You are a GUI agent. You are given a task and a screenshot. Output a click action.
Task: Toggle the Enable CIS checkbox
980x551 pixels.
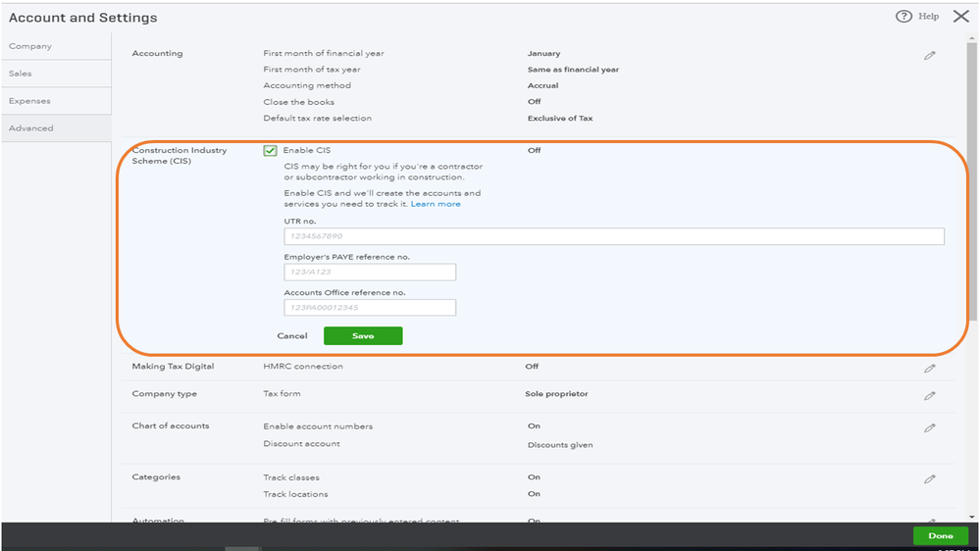pos(270,151)
